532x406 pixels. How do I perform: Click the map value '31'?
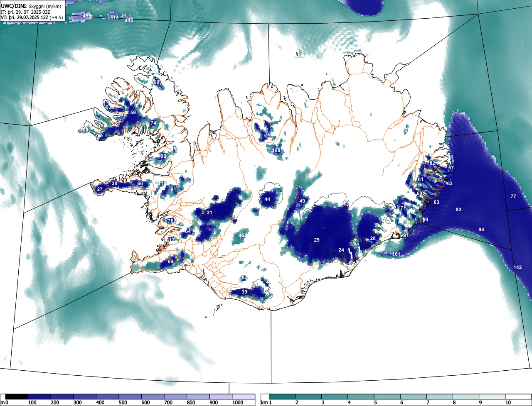209,213
